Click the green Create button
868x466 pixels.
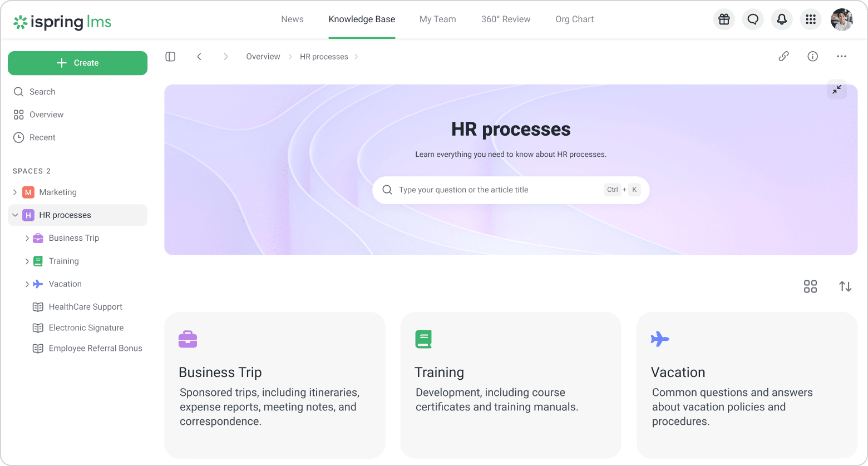click(x=77, y=63)
